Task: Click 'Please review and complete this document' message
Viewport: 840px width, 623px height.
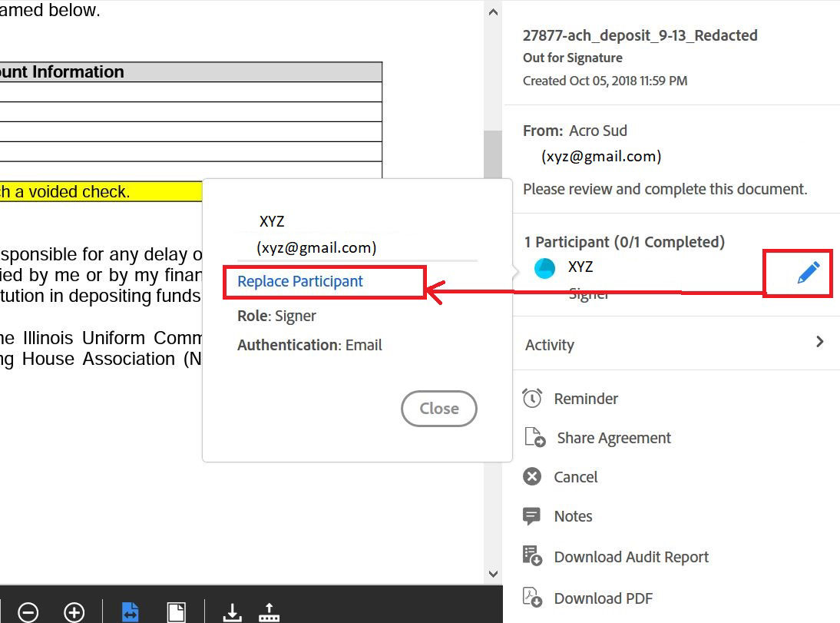Action: [665, 189]
